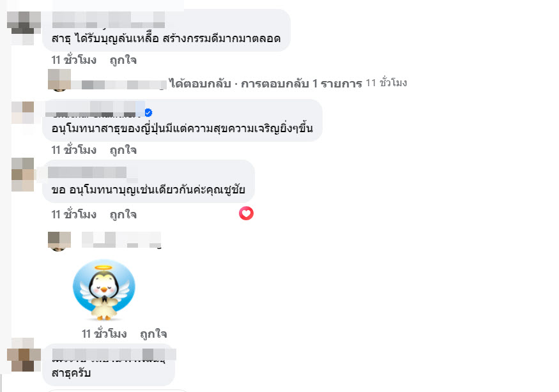Open avatar of the สาธุครับ commenter
The image size is (559, 392).
[24, 354]
